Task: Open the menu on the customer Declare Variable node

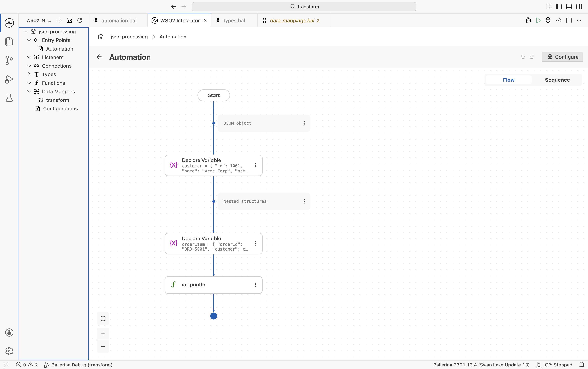Action: coord(255,165)
